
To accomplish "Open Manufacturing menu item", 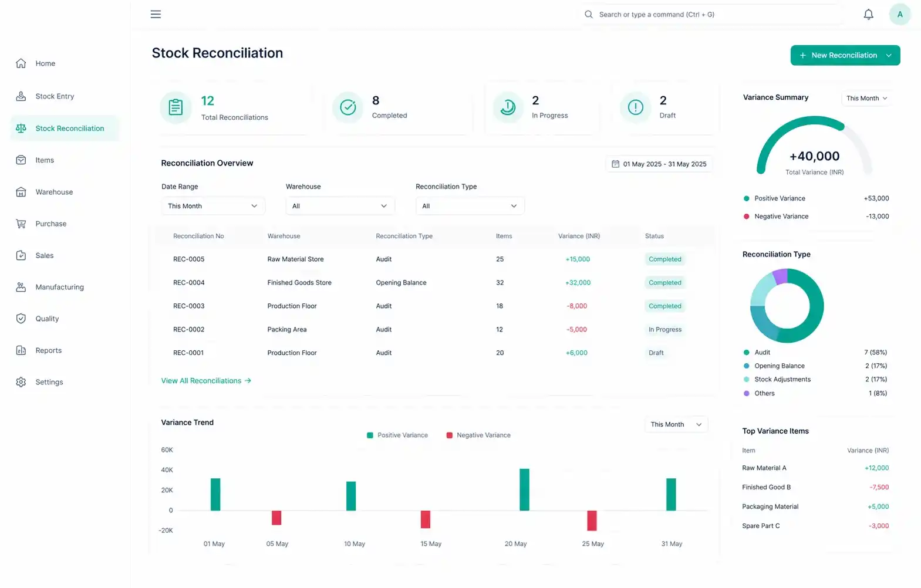I will (59, 287).
